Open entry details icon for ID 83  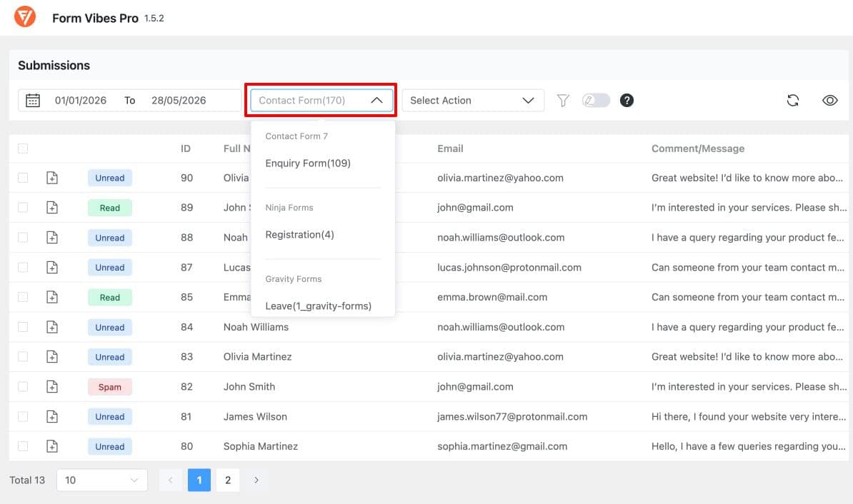coord(51,357)
